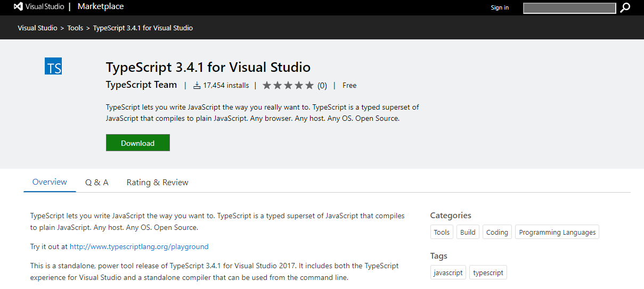Switch to the Q & A tab
644x289 pixels.
pos(96,182)
